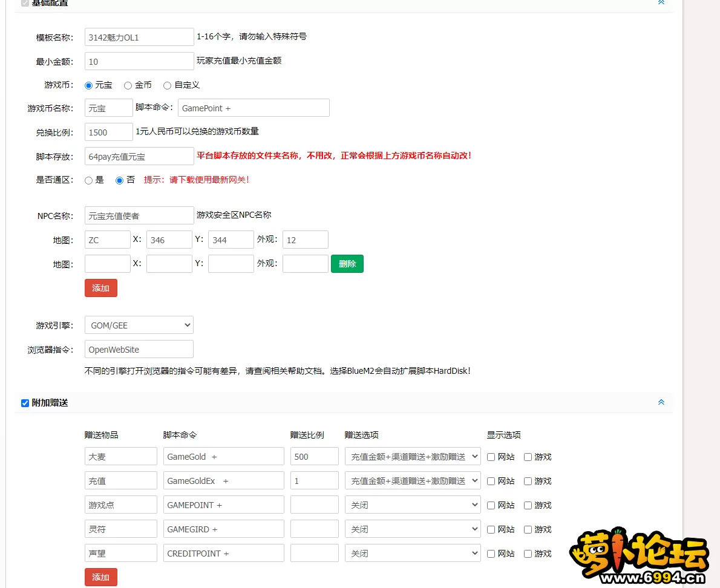Choose 否 for 是否通区
Screen dimensions: 720x588
click(119, 180)
